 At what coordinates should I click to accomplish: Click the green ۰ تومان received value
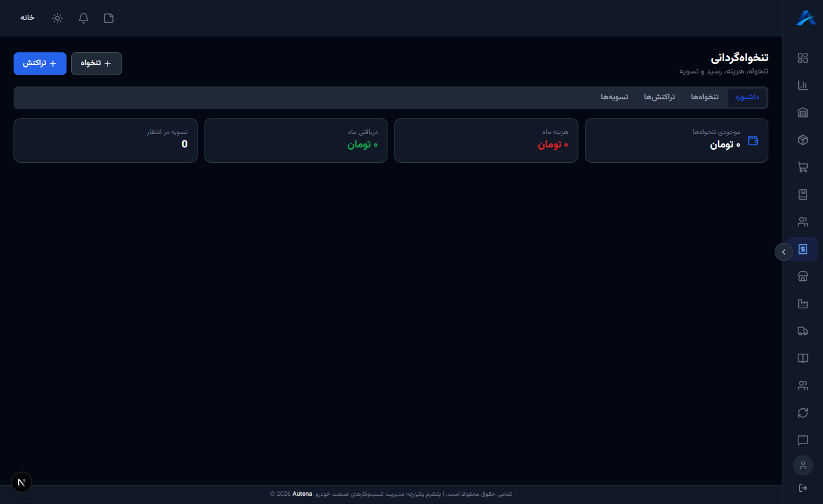(363, 145)
